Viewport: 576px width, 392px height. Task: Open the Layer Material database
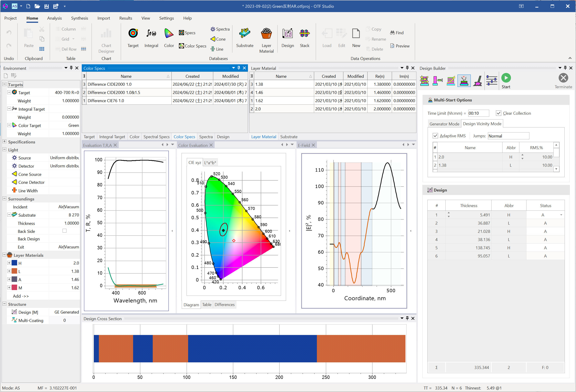(x=266, y=40)
